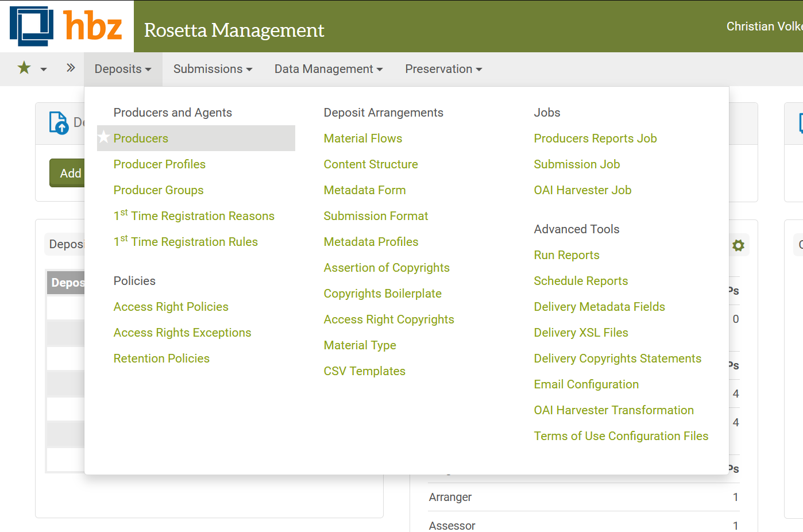Viewport: 803px width, 532px height.
Task: Click the Christian Volke user name
Action: [764, 26]
